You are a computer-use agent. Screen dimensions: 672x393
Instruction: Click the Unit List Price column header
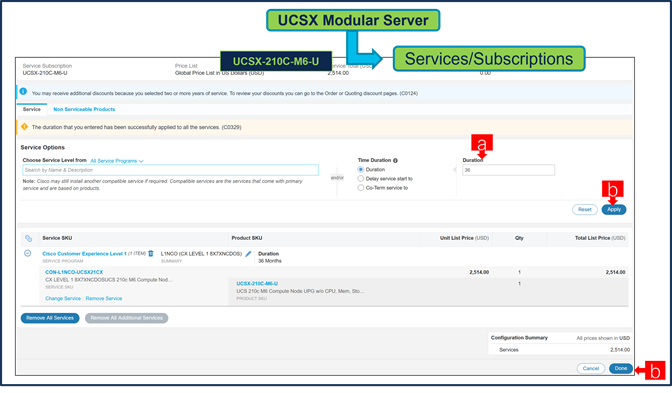[464, 238]
